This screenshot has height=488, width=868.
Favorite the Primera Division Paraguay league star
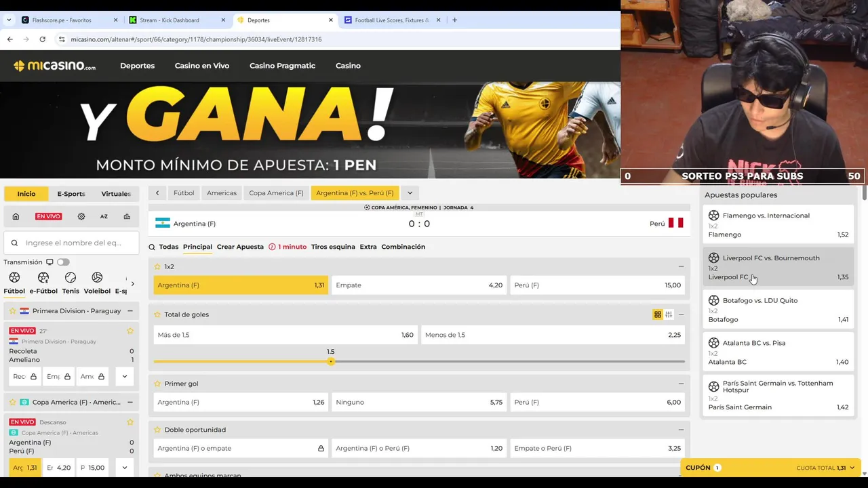(x=12, y=311)
